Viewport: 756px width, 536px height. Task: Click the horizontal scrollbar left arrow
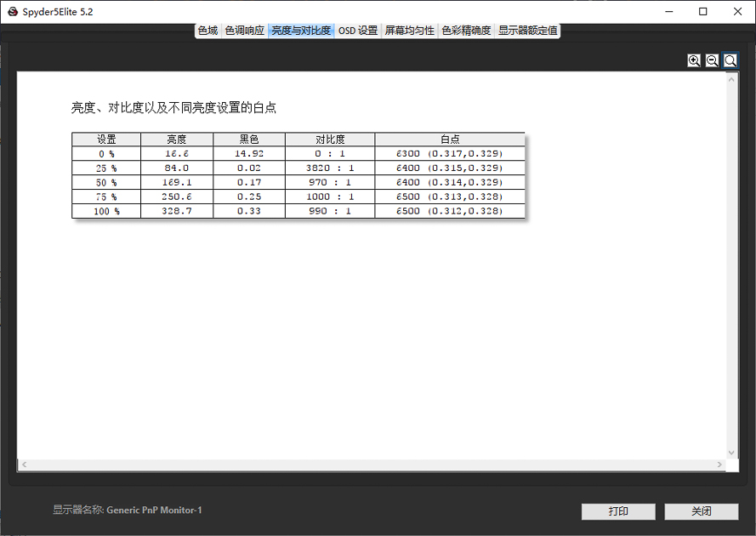coord(22,465)
